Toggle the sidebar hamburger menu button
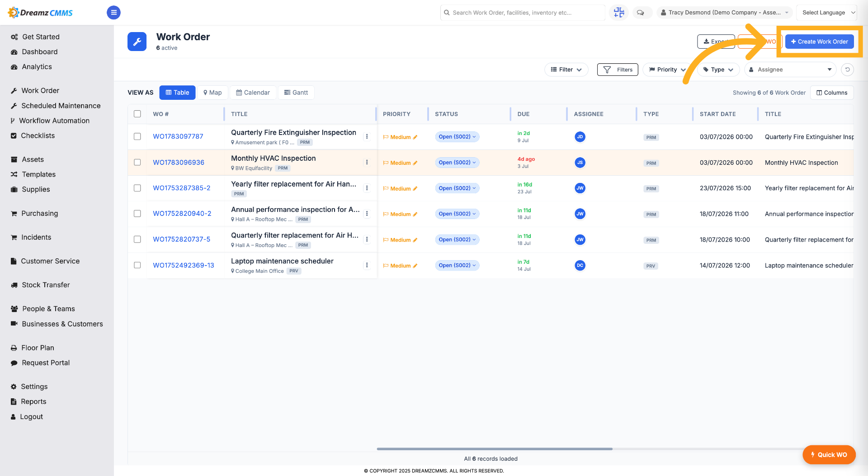The height and width of the screenshot is (476, 868). 113,13
